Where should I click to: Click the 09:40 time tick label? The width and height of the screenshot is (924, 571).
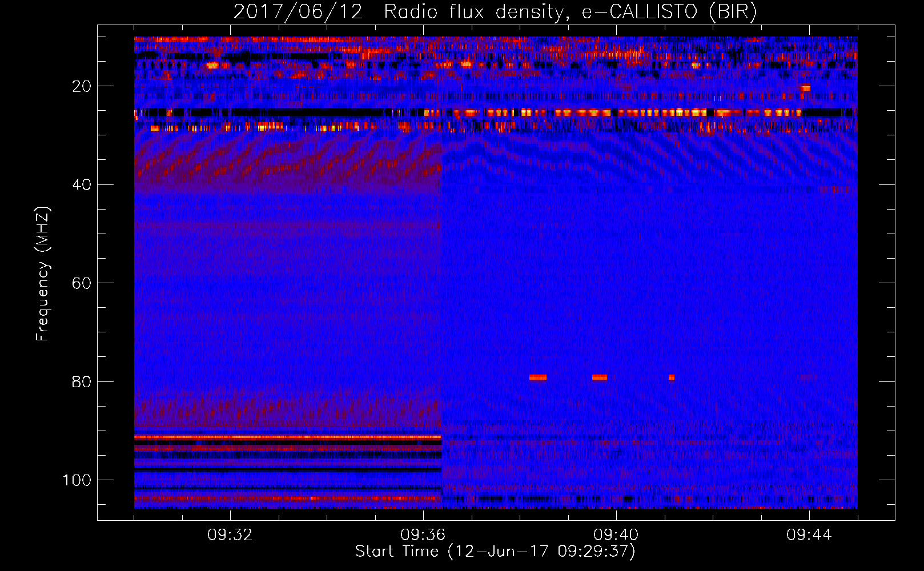(x=616, y=535)
